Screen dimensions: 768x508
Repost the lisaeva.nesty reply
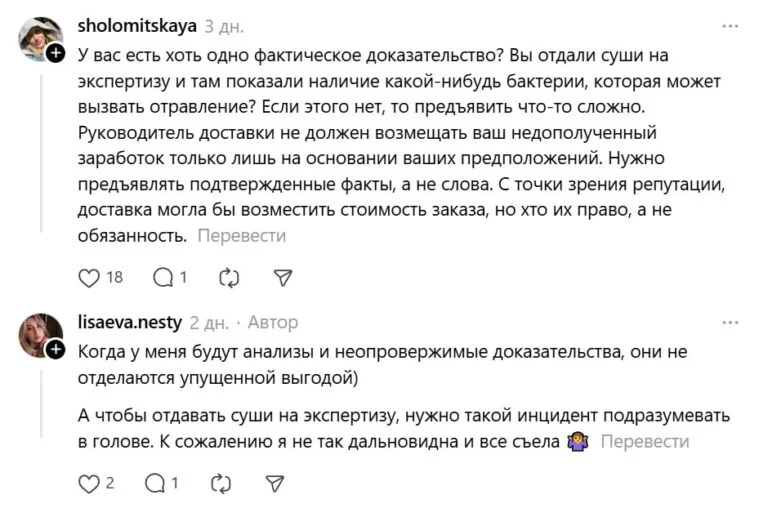[221, 483]
